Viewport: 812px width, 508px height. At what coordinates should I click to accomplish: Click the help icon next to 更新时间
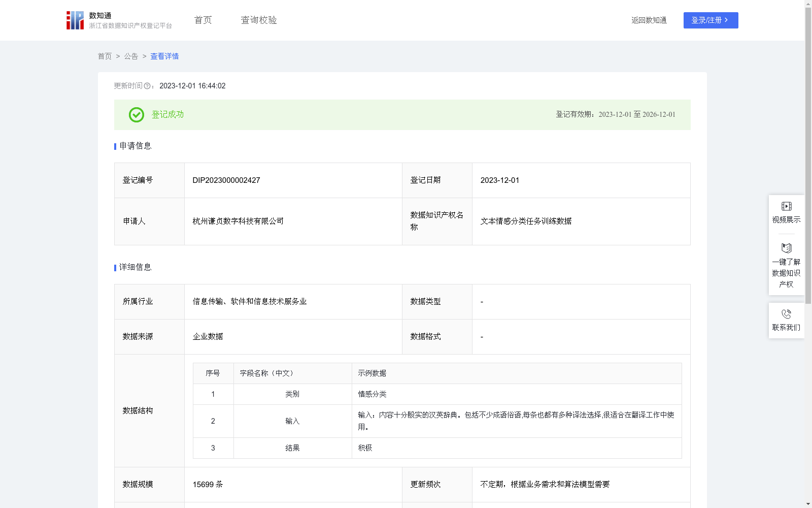(147, 86)
